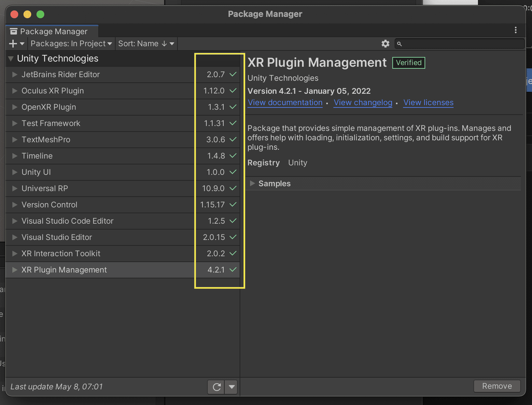Image resolution: width=532 pixels, height=405 pixels.
Task: Click the Remove button
Action: coord(497,386)
